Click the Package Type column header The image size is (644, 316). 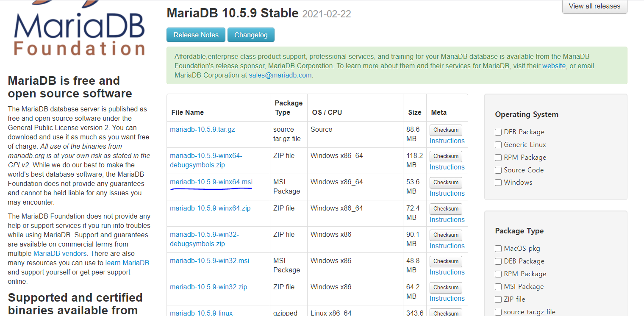point(289,108)
